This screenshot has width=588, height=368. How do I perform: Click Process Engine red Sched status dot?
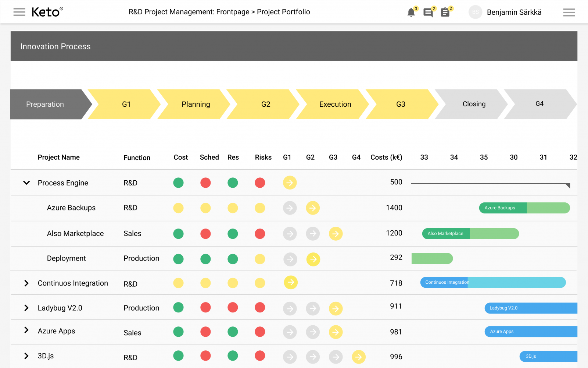coord(205,183)
